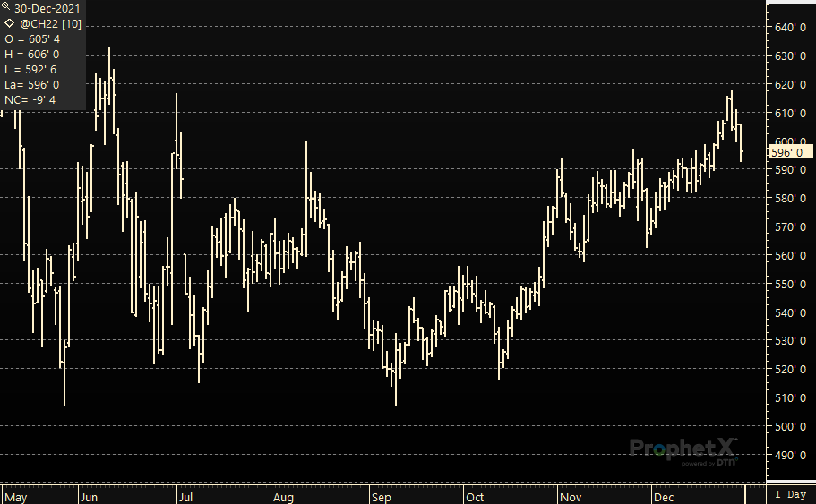Click the Oct label on the date axis
The image size is (816, 504).
tap(475, 497)
